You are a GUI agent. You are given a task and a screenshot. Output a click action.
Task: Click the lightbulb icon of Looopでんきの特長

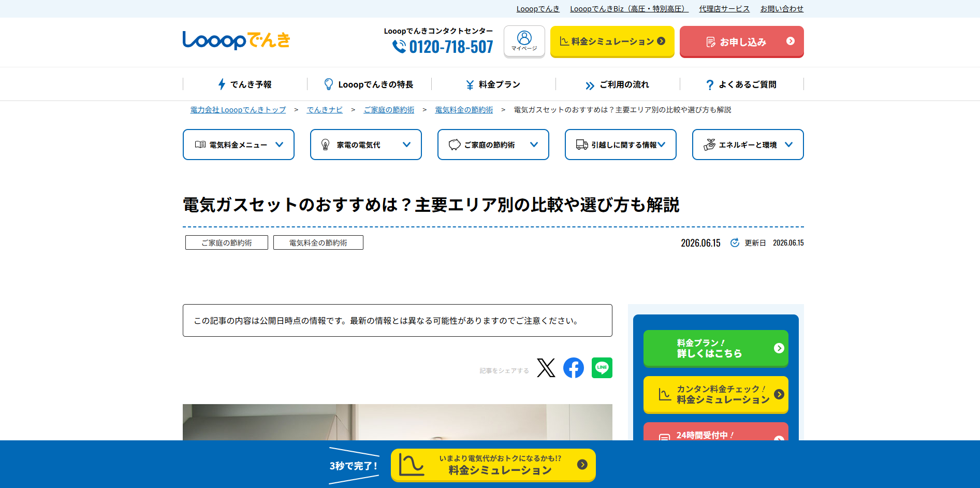pos(328,84)
